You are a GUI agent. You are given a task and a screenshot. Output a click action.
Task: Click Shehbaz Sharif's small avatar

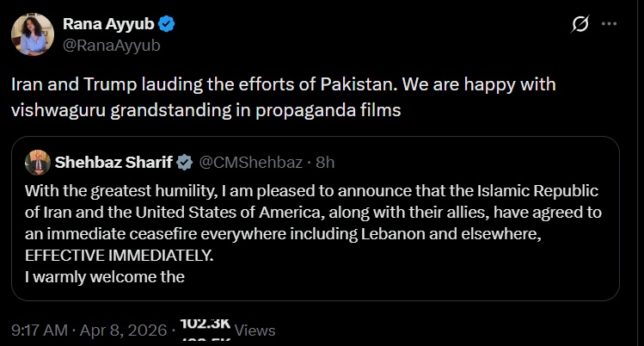point(38,161)
